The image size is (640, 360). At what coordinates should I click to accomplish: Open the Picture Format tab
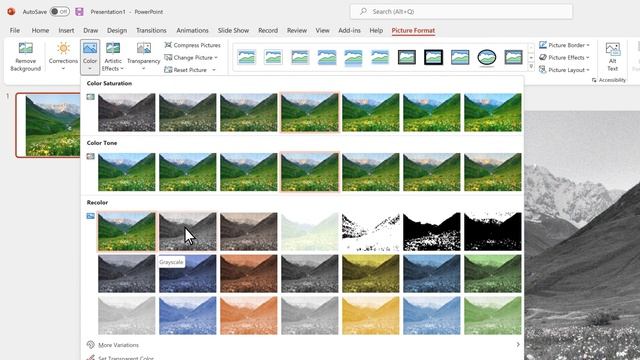pyautogui.click(x=413, y=30)
